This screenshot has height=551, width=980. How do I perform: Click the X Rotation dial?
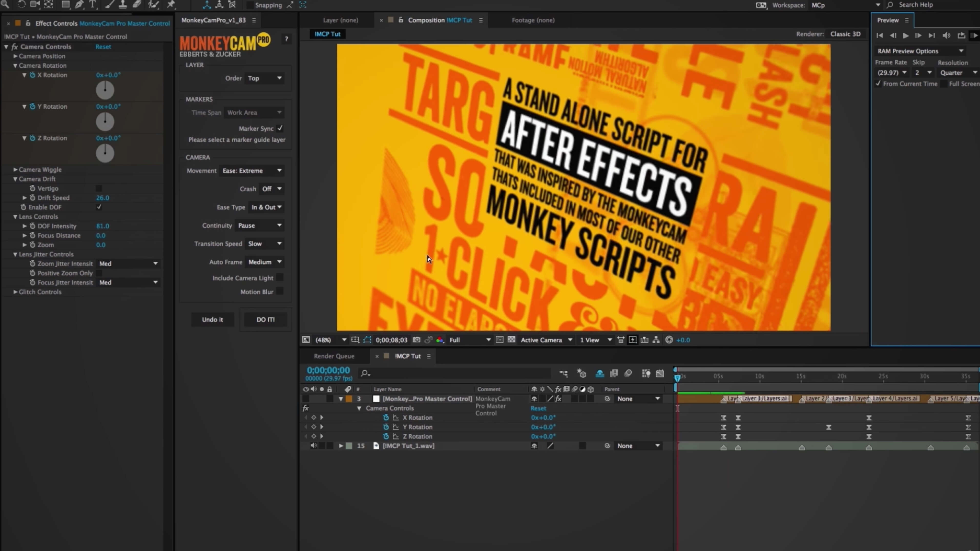[x=105, y=90]
